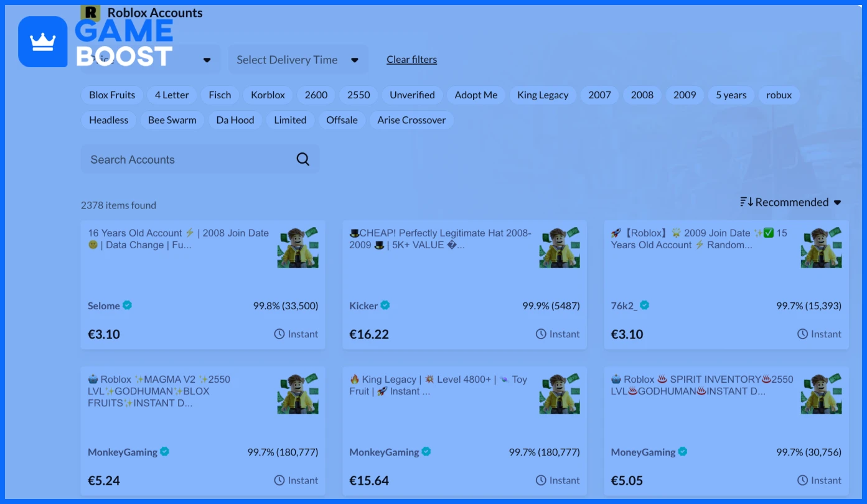Image resolution: width=867 pixels, height=504 pixels.
Task: Toggle the 2550 filter tag
Action: coord(359,95)
